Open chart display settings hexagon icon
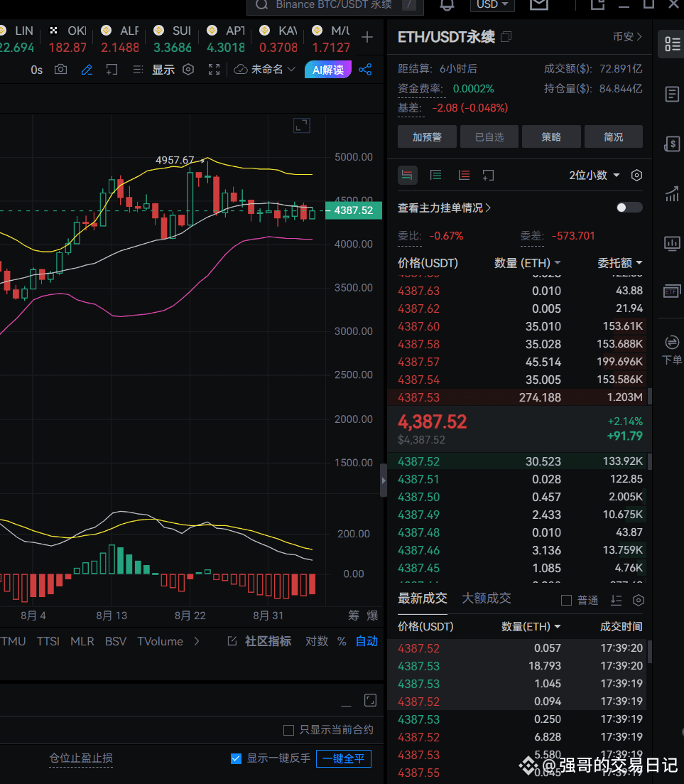Viewport: 684px width, 784px height. point(188,70)
